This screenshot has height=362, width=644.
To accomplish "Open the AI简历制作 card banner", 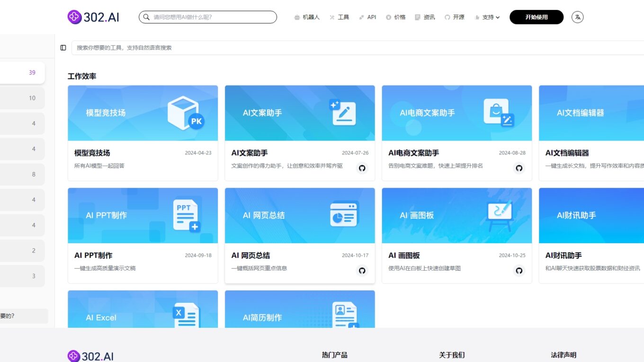I will click(x=300, y=309).
